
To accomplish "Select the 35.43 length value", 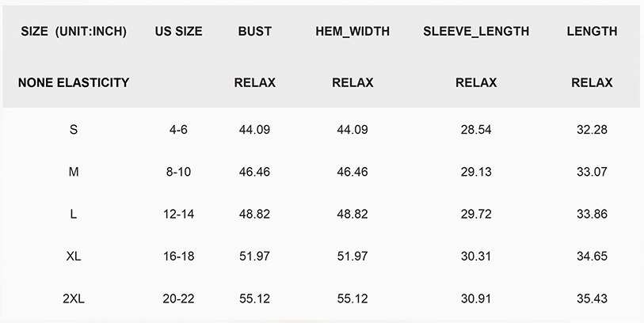I will (592, 298).
